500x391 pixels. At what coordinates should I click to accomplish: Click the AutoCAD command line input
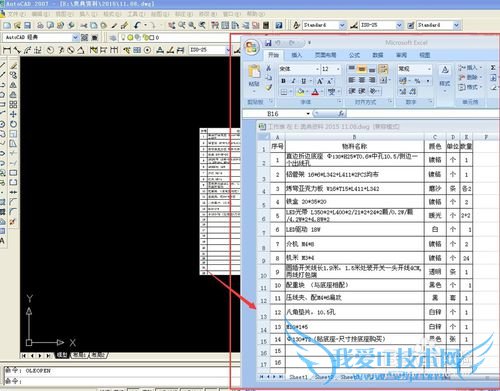[122, 381]
